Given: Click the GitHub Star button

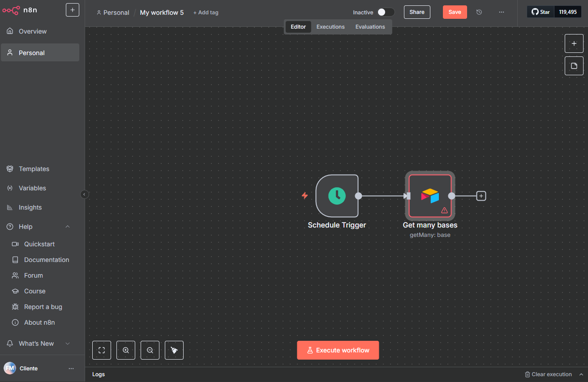Looking at the screenshot, I should [541, 12].
